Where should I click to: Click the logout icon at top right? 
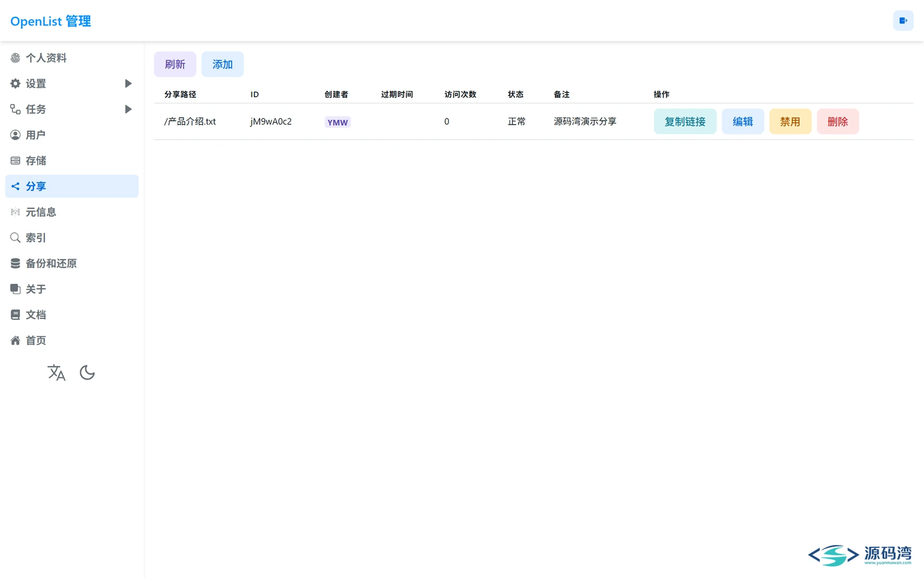903,21
